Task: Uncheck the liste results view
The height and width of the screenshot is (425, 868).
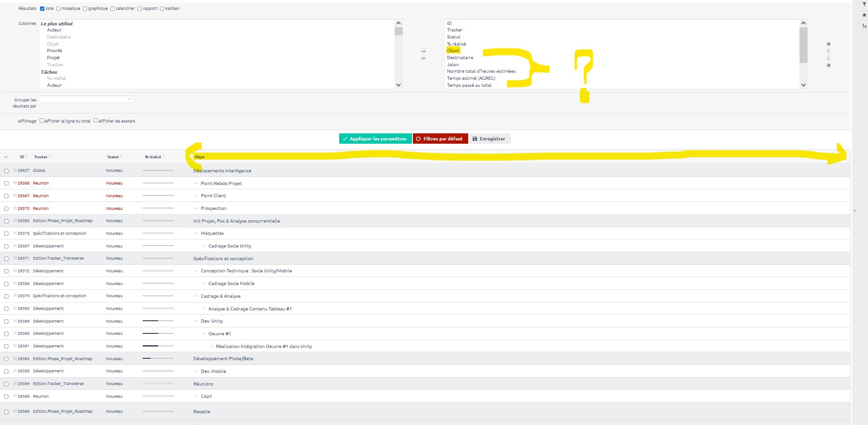Action: pyautogui.click(x=42, y=8)
